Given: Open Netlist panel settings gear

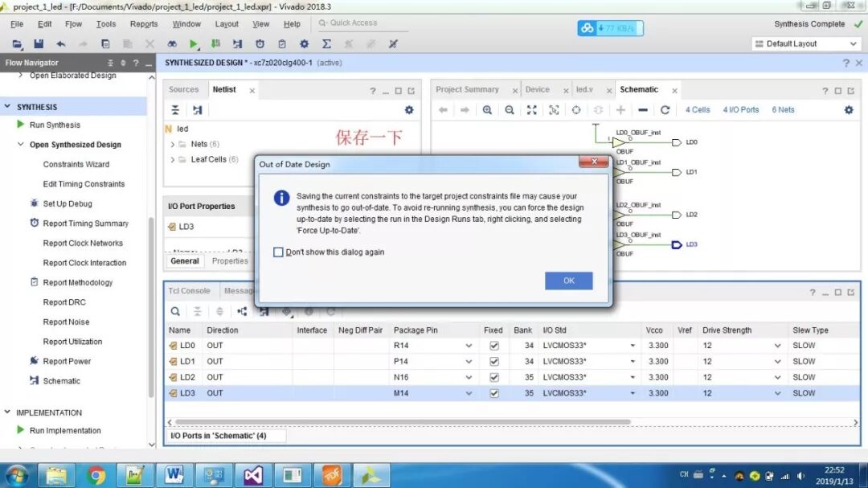Looking at the screenshot, I should pyautogui.click(x=409, y=109).
